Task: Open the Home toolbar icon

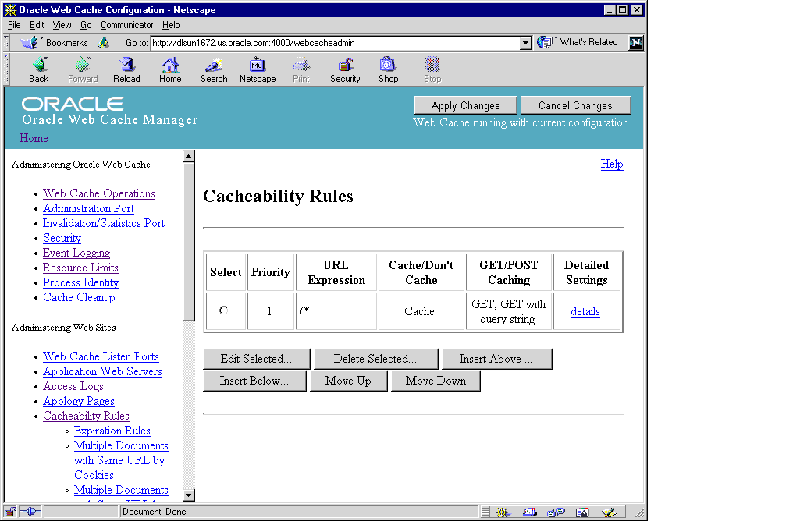Action: pyautogui.click(x=170, y=70)
